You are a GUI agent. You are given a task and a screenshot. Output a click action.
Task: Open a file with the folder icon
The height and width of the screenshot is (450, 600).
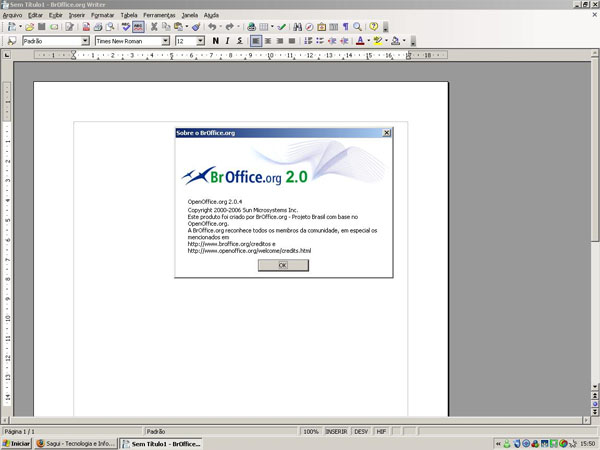click(29, 27)
